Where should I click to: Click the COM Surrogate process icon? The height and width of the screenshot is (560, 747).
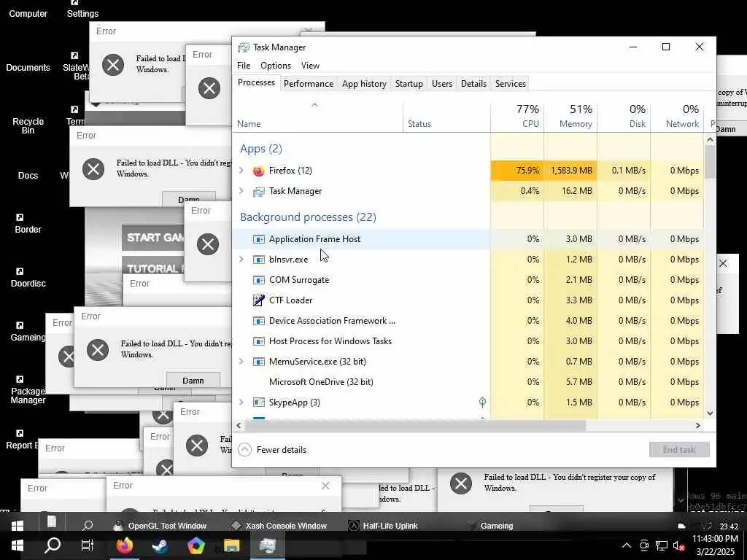click(x=259, y=280)
